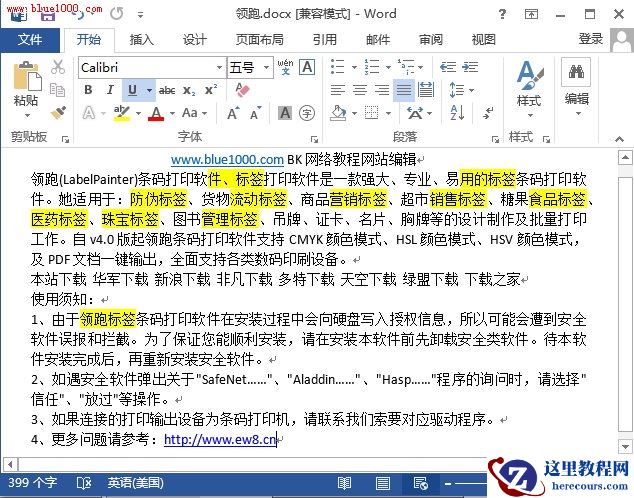Click the Asian Layout icon
The image size is (634, 498).
tap(415, 113)
